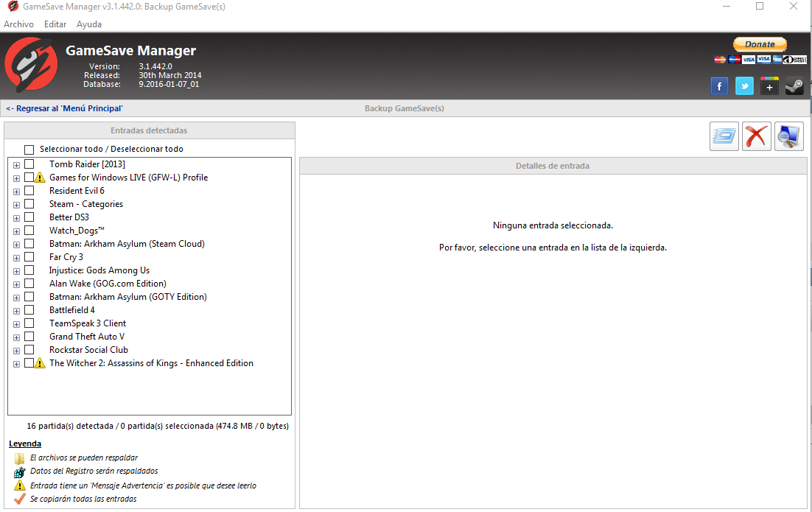This screenshot has width=812, height=512.
Task: Select the Steam - Categories entry
Action: coord(86,204)
